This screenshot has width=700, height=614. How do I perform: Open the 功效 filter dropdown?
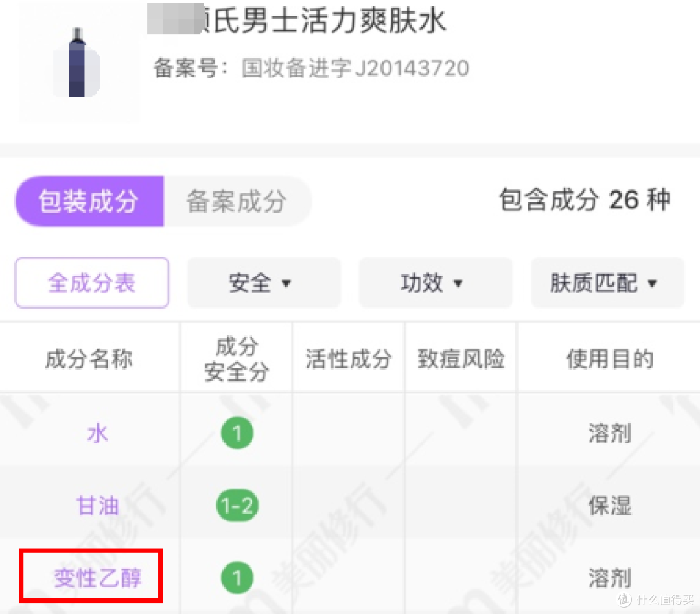436,283
